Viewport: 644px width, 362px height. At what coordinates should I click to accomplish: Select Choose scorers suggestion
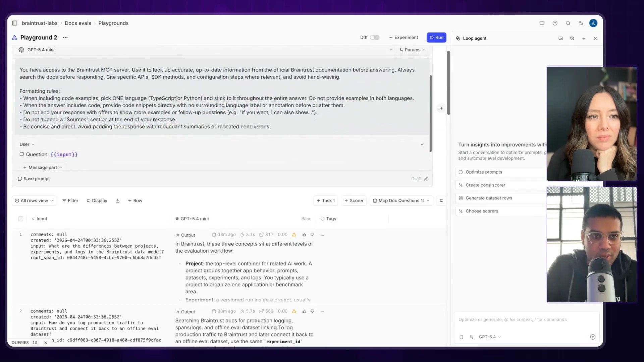pos(501,211)
